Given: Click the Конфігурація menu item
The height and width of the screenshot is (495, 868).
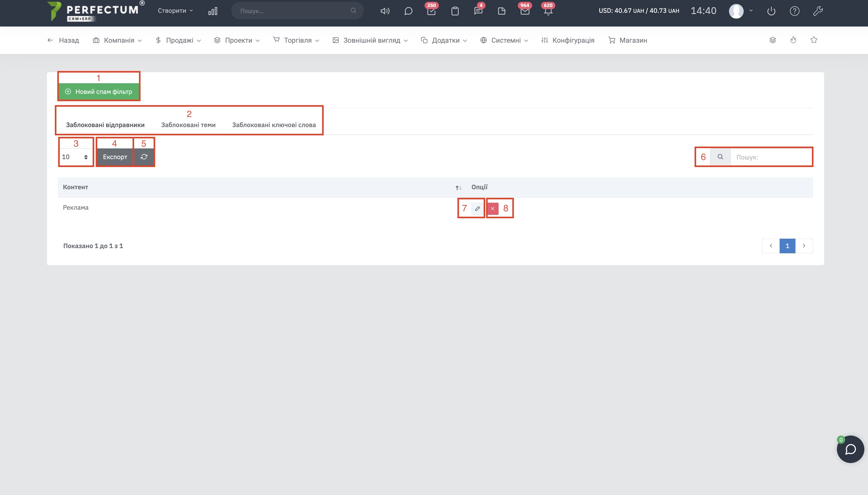Looking at the screenshot, I should 573,40.
